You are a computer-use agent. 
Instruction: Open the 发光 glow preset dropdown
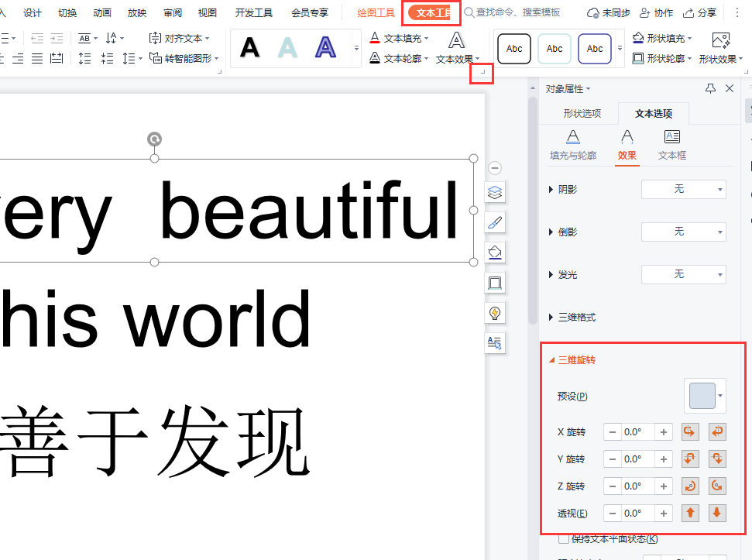[683, 275]
